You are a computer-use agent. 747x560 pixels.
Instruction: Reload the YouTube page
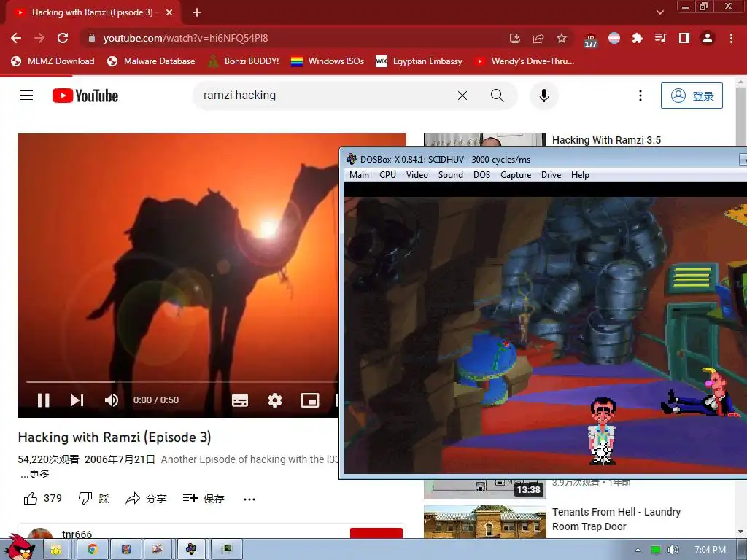coord(63,38)
